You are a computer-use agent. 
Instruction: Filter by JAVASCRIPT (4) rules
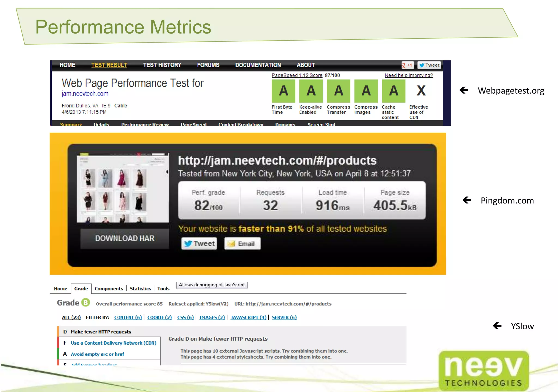click(248, 317)
